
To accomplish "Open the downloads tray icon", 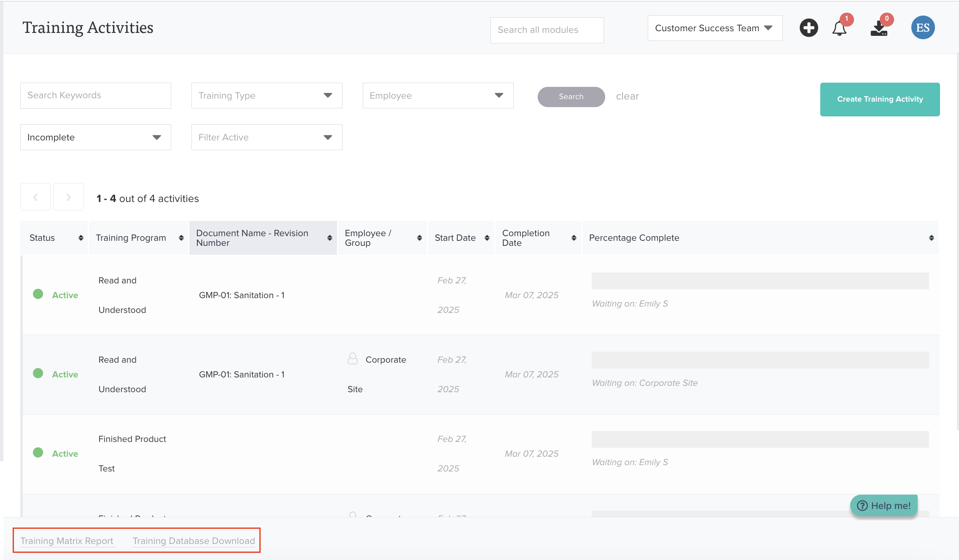I will coord(879,29).
